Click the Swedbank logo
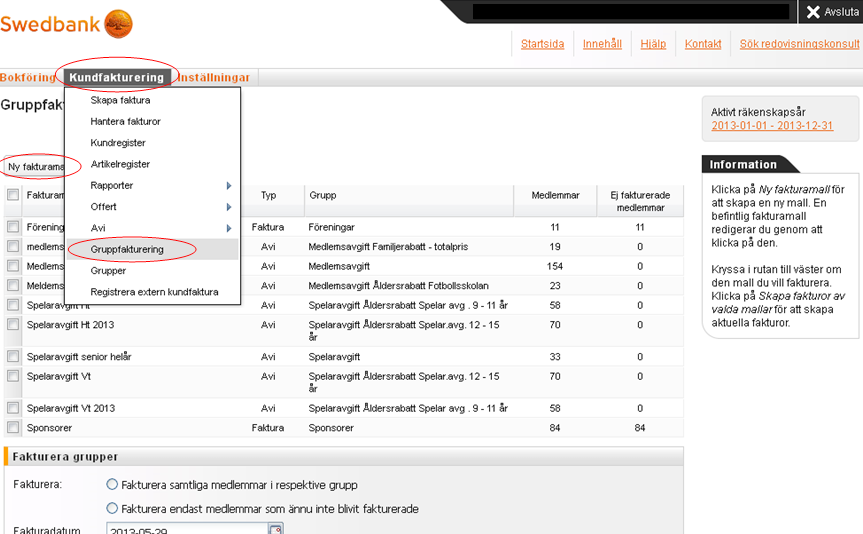 [x=66, y=24]
